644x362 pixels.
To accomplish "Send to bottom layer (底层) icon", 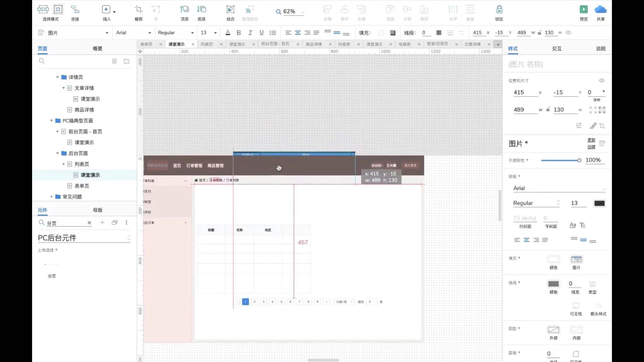I will click(201, 10).
